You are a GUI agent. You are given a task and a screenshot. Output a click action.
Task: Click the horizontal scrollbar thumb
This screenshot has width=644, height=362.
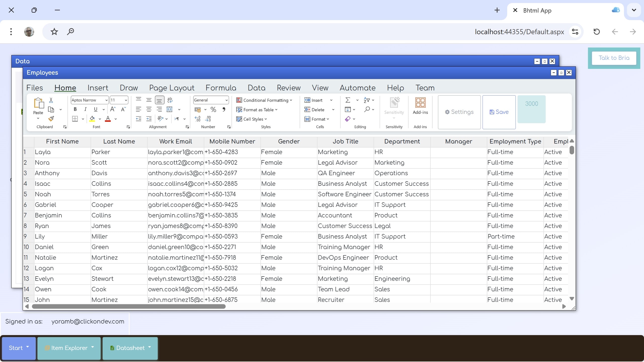129,306
